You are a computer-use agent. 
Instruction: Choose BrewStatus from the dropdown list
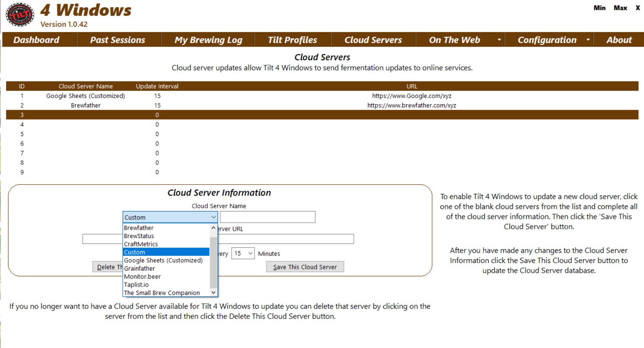166,236
